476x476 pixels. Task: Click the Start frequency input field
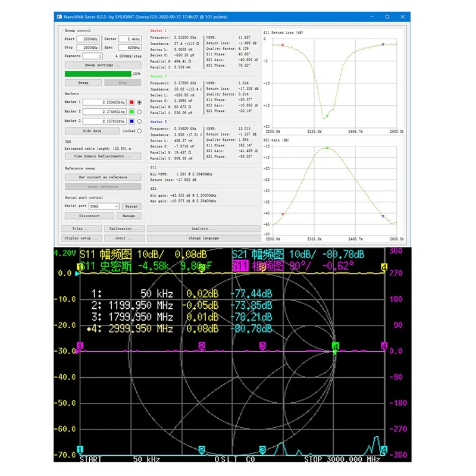tap(87, 39)
